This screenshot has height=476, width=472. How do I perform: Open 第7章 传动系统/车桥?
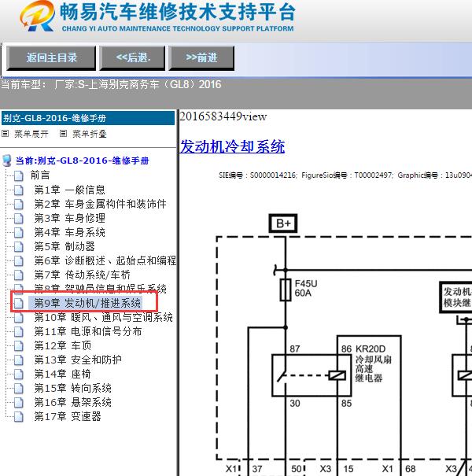pyautogui.click(x=82, y=275)
